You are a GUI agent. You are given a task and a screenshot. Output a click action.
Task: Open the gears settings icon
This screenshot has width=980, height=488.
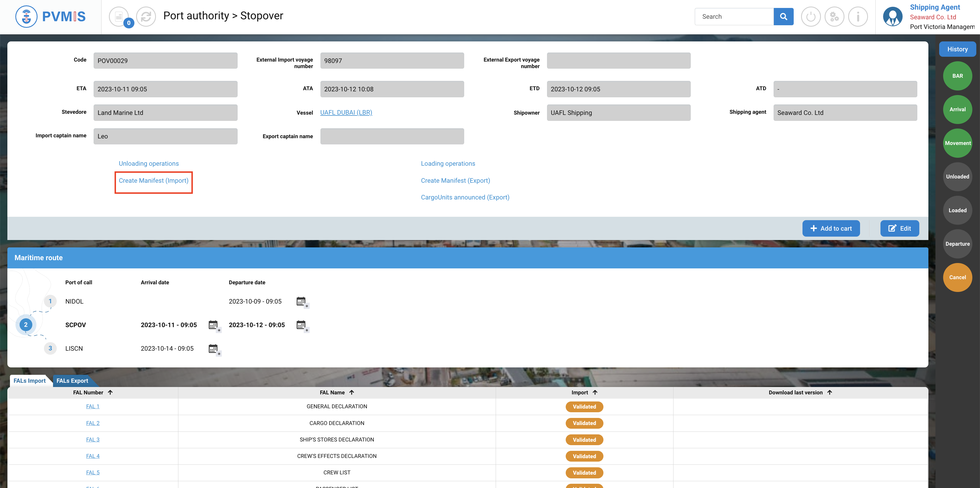click(x=834, y=16)
